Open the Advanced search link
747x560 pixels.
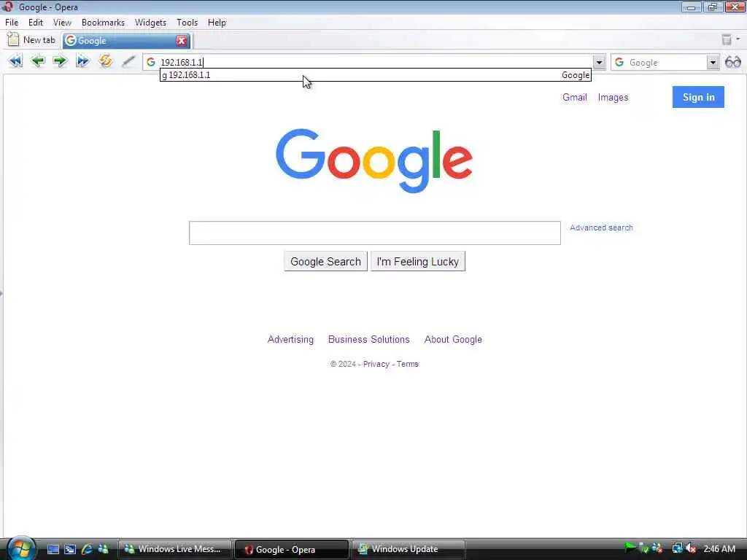point(601,227)
